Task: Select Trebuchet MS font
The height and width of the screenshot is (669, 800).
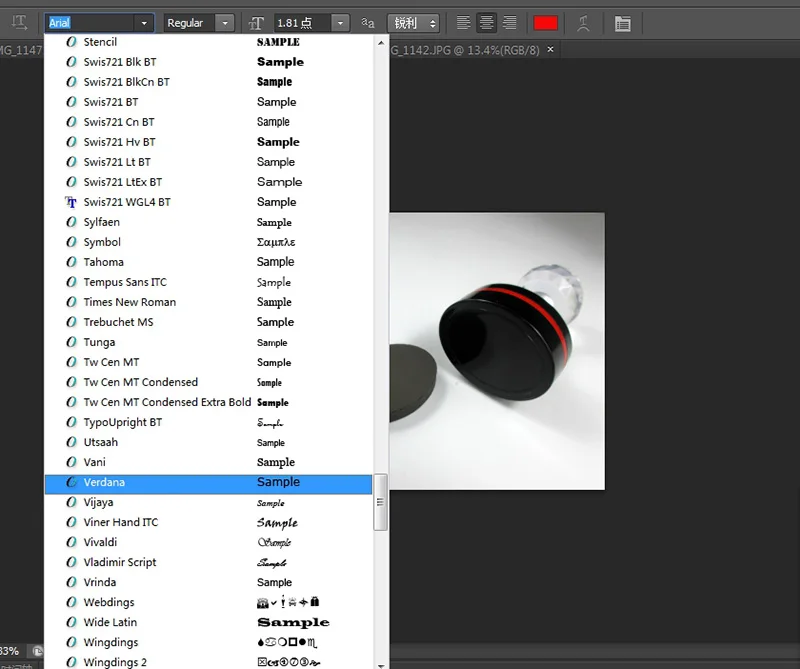Action: coord(208,322)
